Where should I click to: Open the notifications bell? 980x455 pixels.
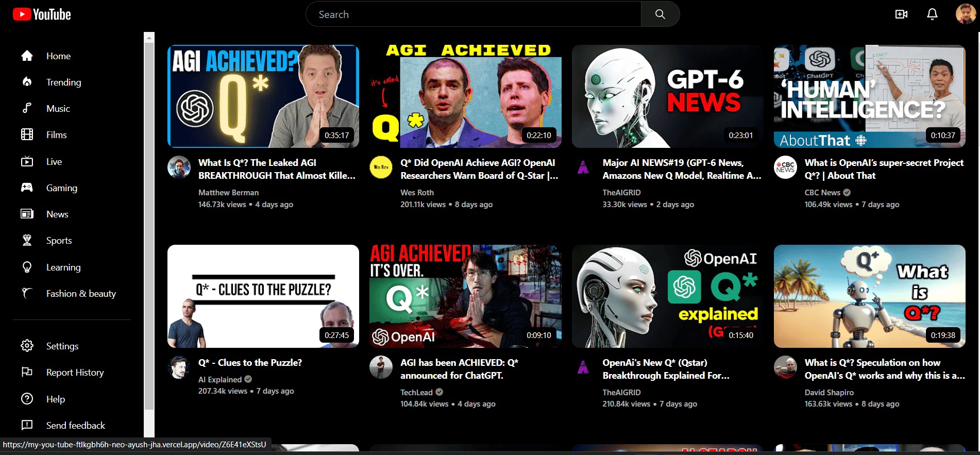pos(932,14)
